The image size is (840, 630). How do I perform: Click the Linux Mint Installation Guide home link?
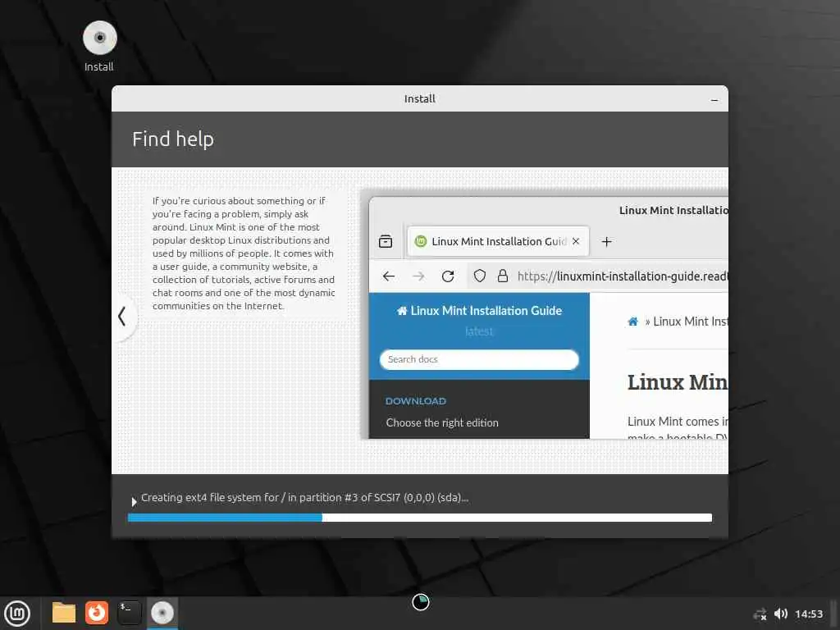479,311
